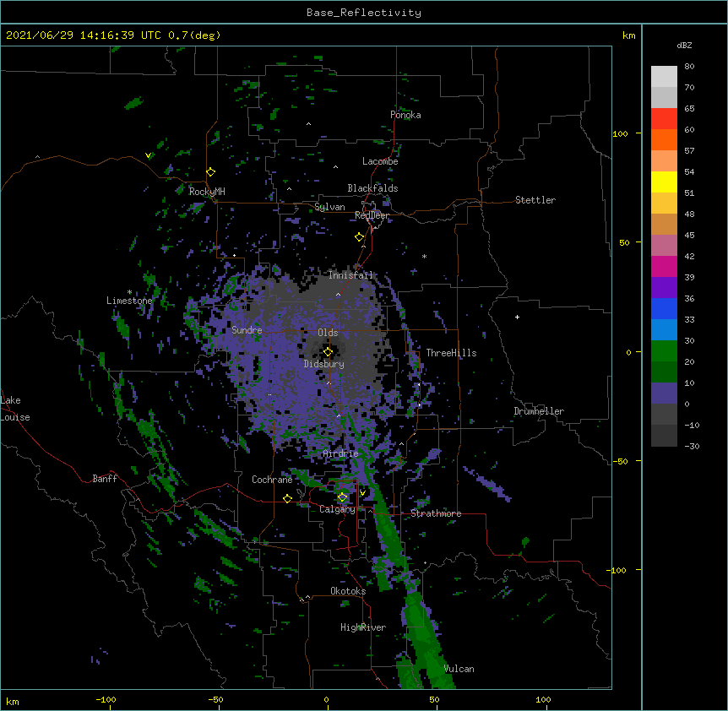Viewport: 728px width, 711px height.
Task: Select the magenta 39-42 dBZ legend swatch
Action: pos(664,266)
